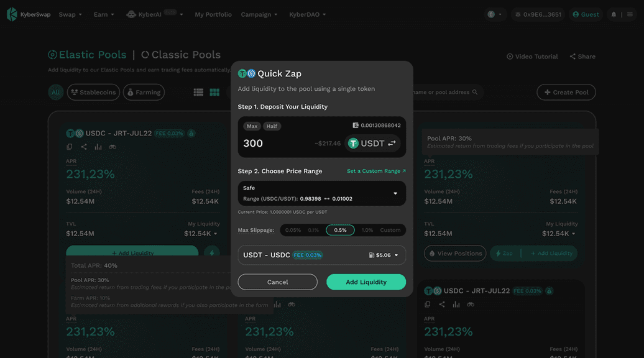Click share icon on bottom-right USDC - JRT-JUL22 card

click(442, 304)
